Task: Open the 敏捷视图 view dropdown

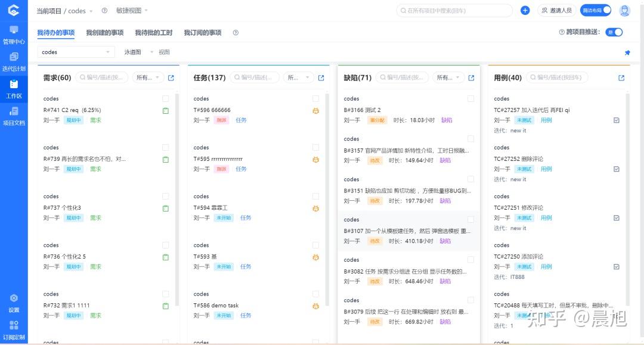Action: point(132,11)
